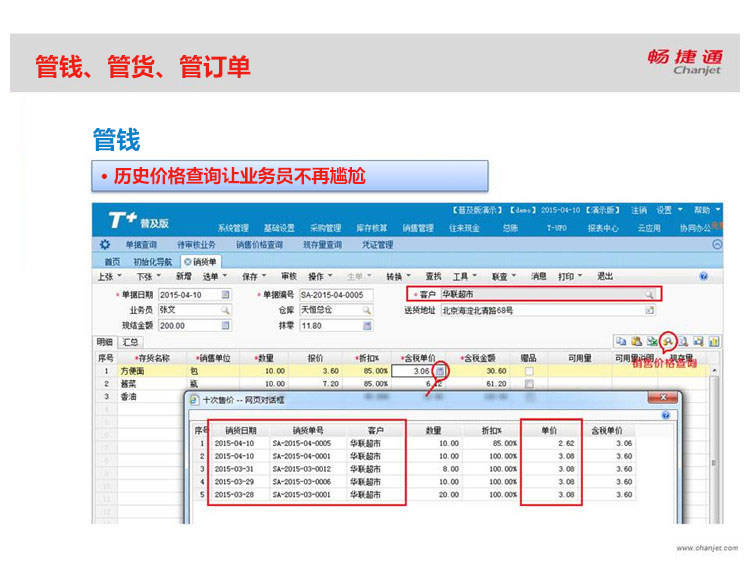Click the edit icon in 送货地址 field
The height and width of the screenshot is (562, 750).
pyautogui.click(x=650, y=310)
